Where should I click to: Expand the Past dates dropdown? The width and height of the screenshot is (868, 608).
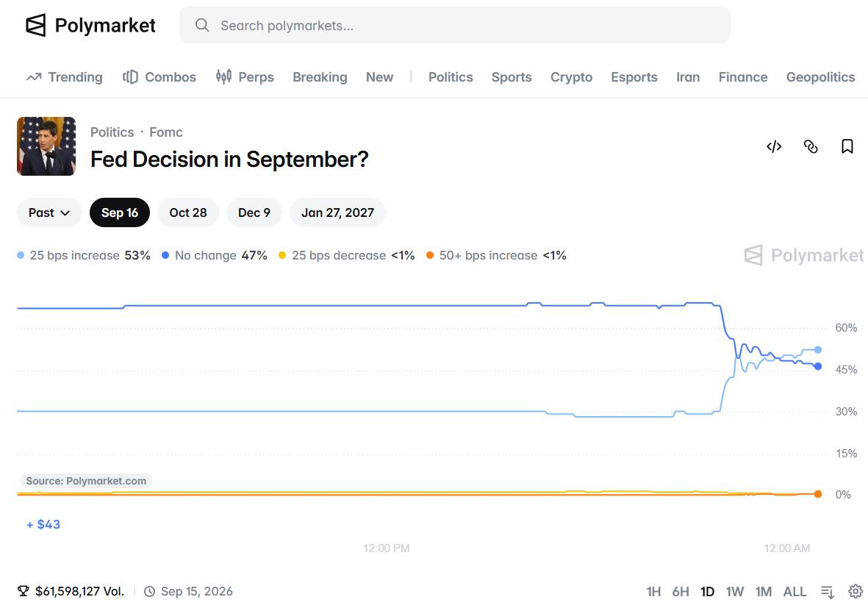(49, 212)
